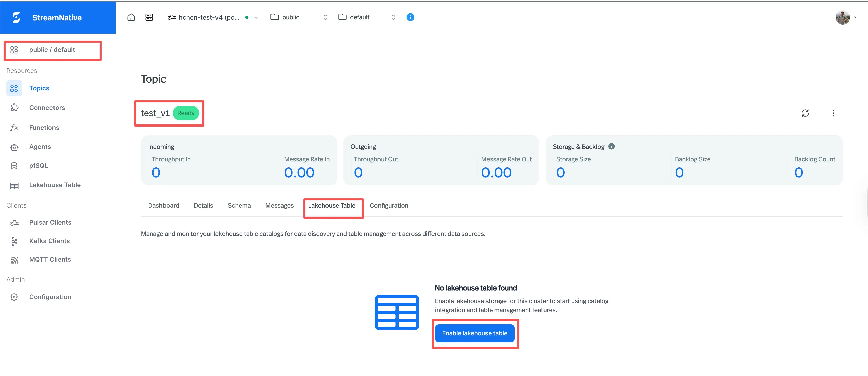Click the MQTT Clients signal icon
Image resolution: width=868 pixels, height=376 pixels.
[x=14, y=260]
